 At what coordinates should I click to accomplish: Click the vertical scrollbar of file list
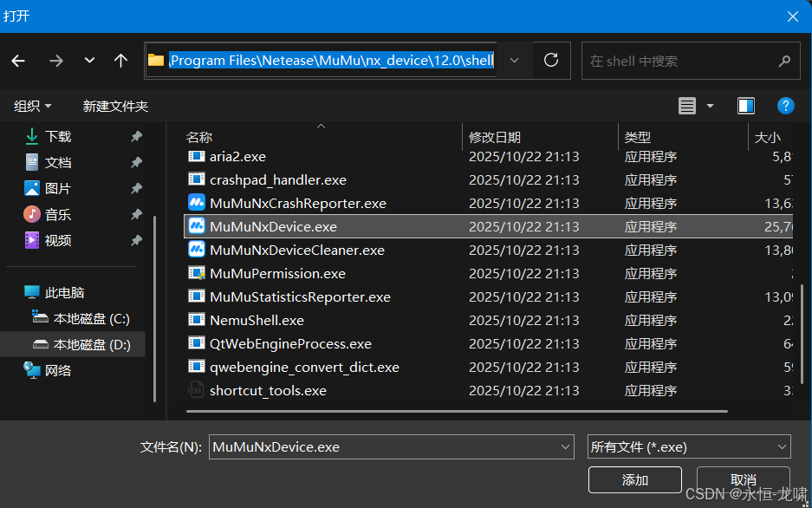[802, 333]
